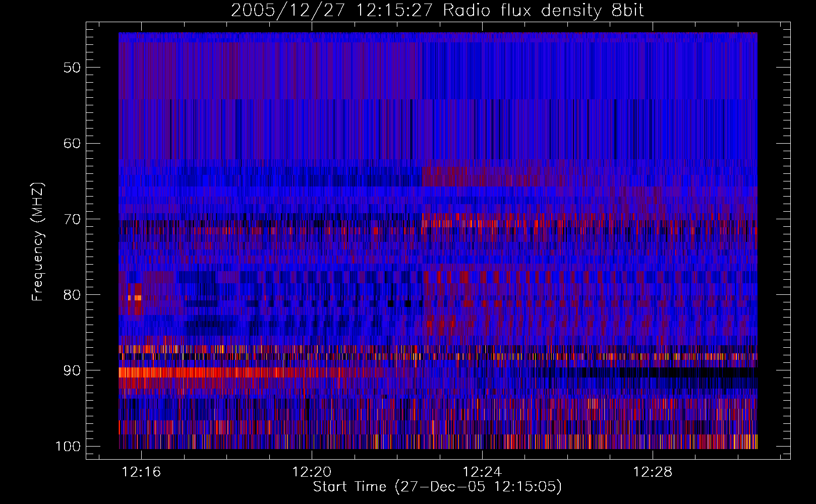This screenshot has width=816, height=504.
Task: Click the 100 frequency tick label
Action: click(x=68, y=447)
